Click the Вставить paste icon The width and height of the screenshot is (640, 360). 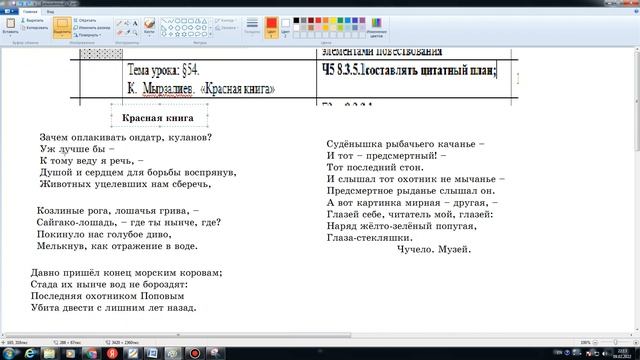pyautogui.click(x=10, y=23)
